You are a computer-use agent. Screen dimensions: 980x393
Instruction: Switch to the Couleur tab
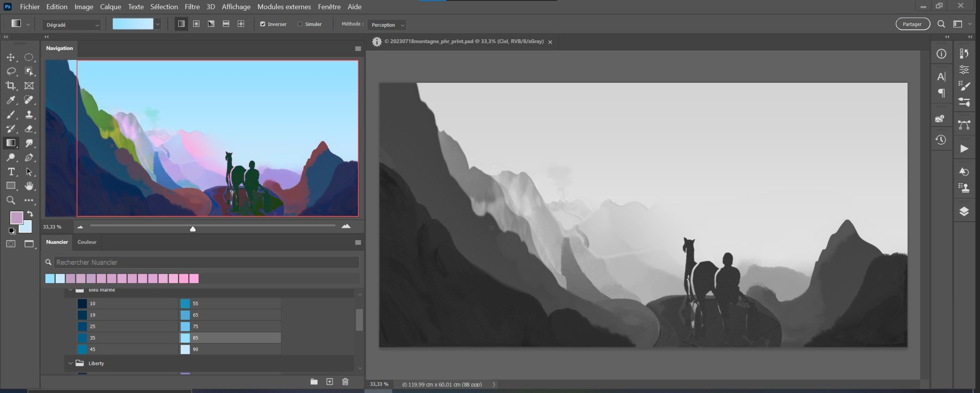pyautogui.click(x=87, y=242)
